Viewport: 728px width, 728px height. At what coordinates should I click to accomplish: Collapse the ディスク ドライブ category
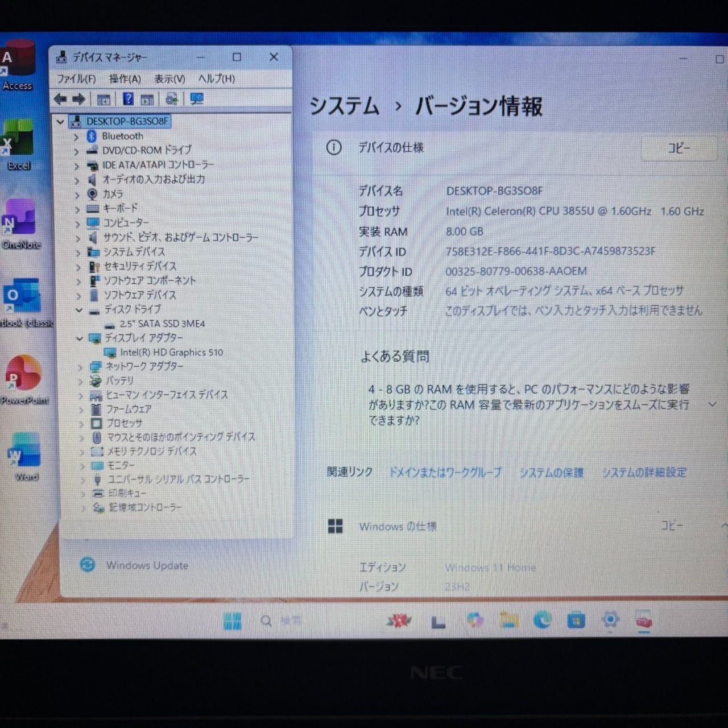[x=79, y=309]
